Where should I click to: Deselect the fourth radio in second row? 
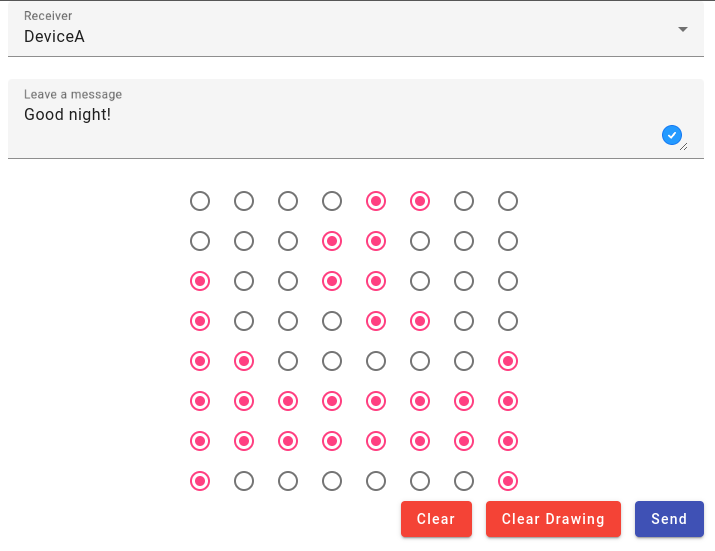[332, 241]
